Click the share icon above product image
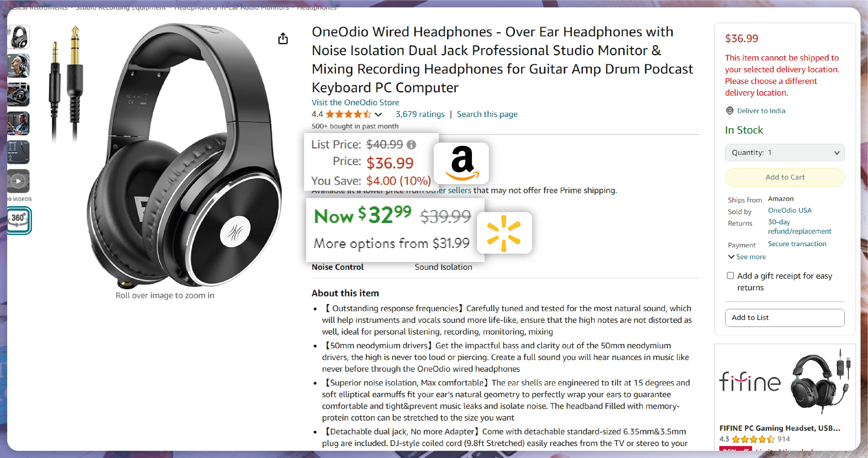This screenshot has height=458, width=868. (x=283, y=39)
